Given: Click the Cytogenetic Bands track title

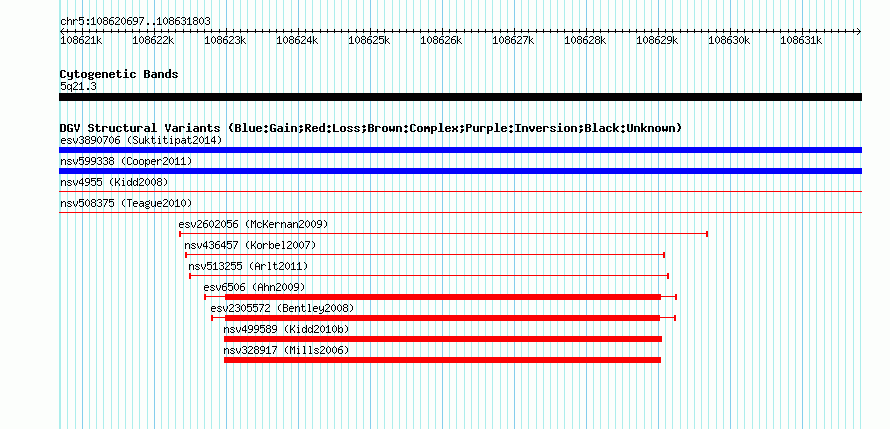Looking at the screenshot, I should tap(119, 74).
